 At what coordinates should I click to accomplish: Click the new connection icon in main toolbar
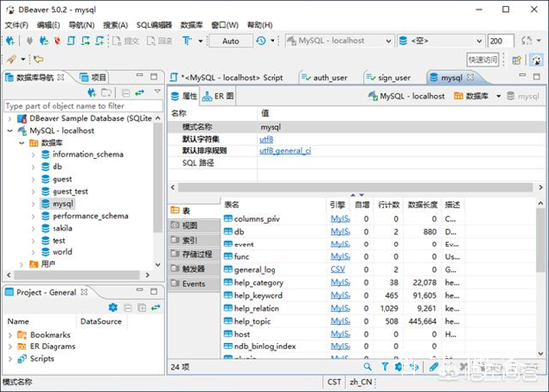click(x=10, y=41)
